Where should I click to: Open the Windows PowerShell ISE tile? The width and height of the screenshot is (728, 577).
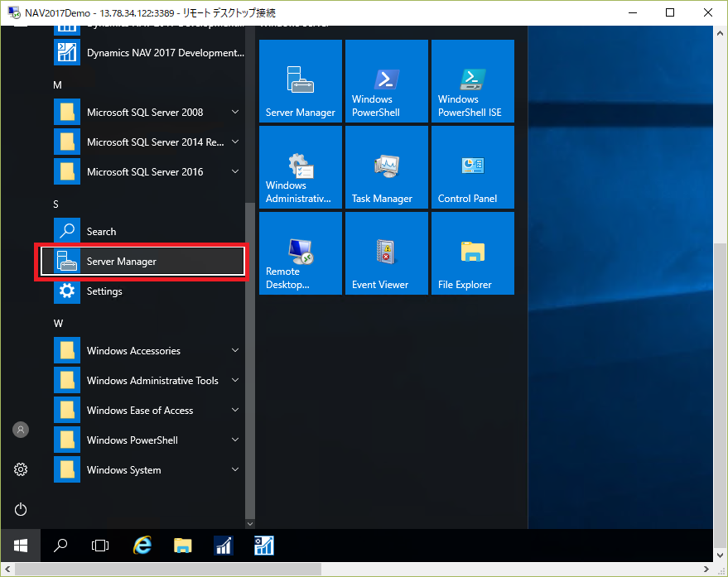pos(473,81)
